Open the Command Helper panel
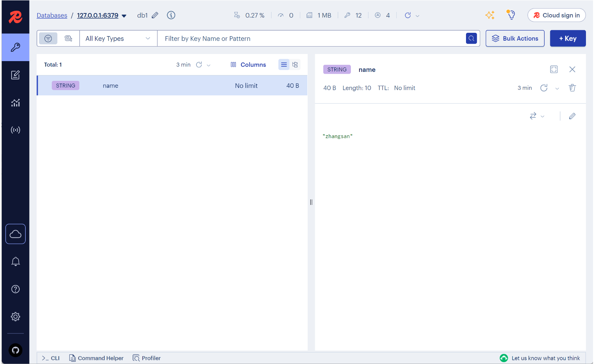This screenshot has height=364, width=596. (x=96, y=358)
